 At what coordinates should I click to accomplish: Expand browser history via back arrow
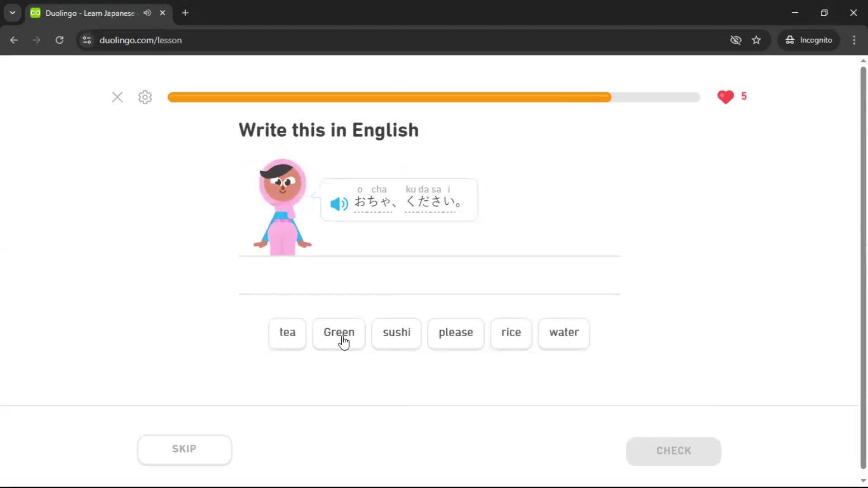coord(14,40)
